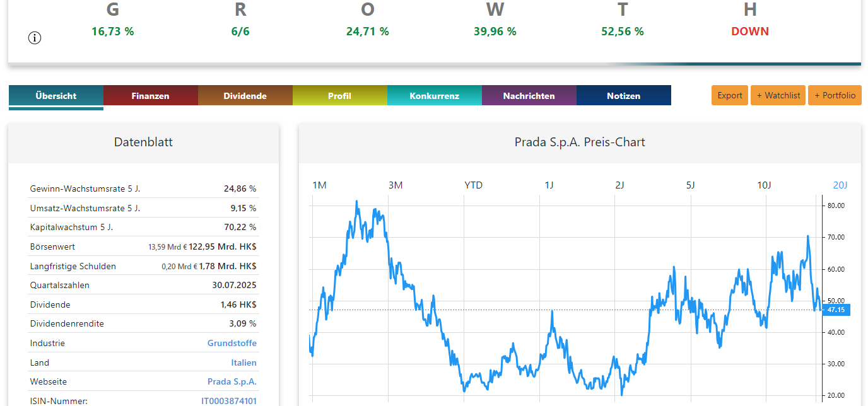Open the Finanzen tab
868x406 pixels.
tap(150, 96)
